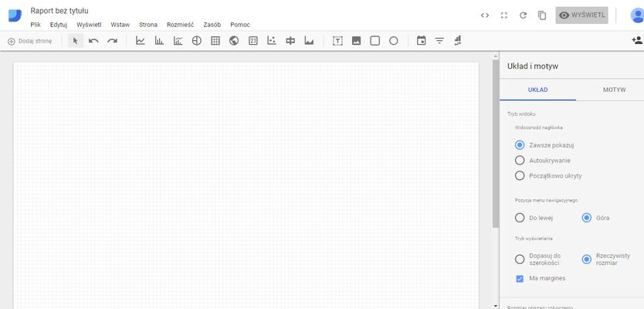Open the Edytuj menu

click(x=59, y=25)
